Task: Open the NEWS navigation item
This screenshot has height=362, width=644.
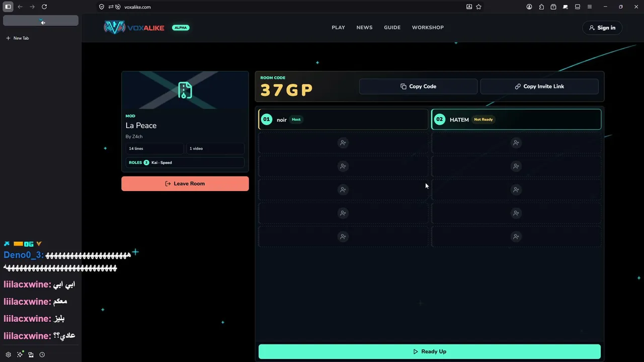Action: pyautogui.click(x=364, y=28)
